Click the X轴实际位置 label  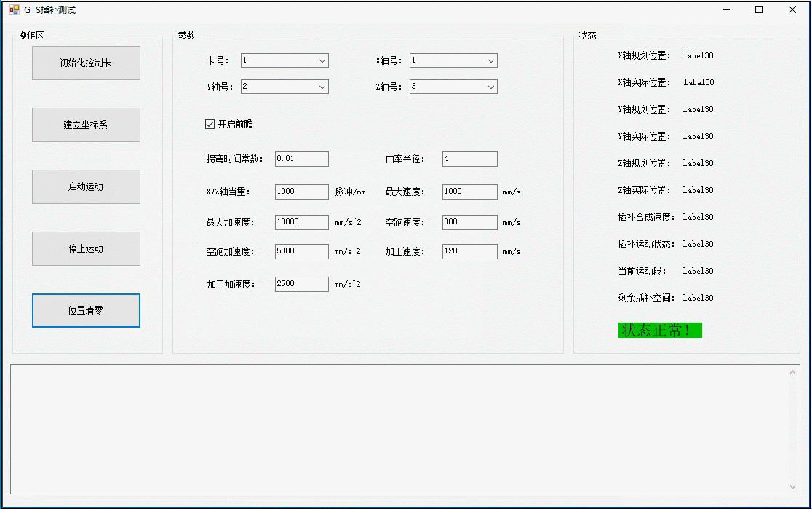pos(644,82)
